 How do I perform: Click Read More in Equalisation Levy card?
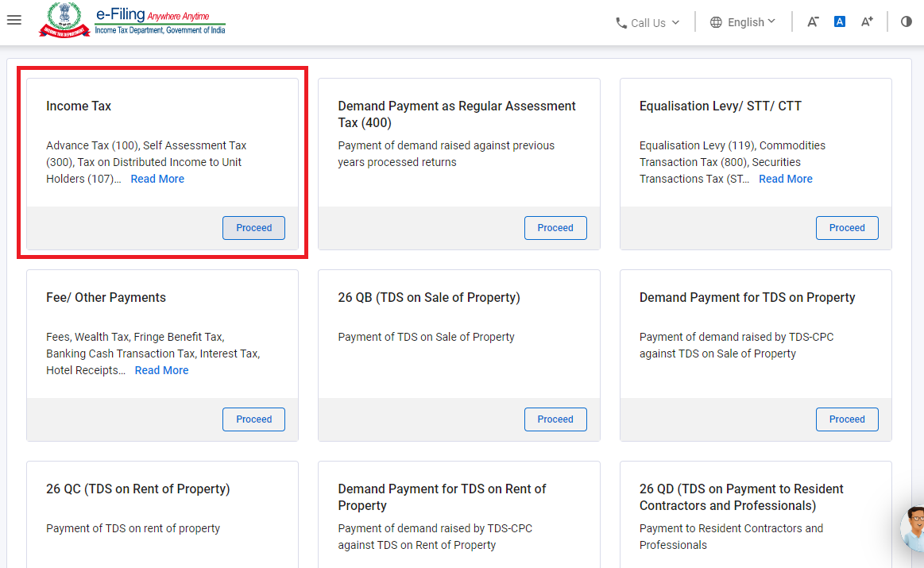pos(785,179)
